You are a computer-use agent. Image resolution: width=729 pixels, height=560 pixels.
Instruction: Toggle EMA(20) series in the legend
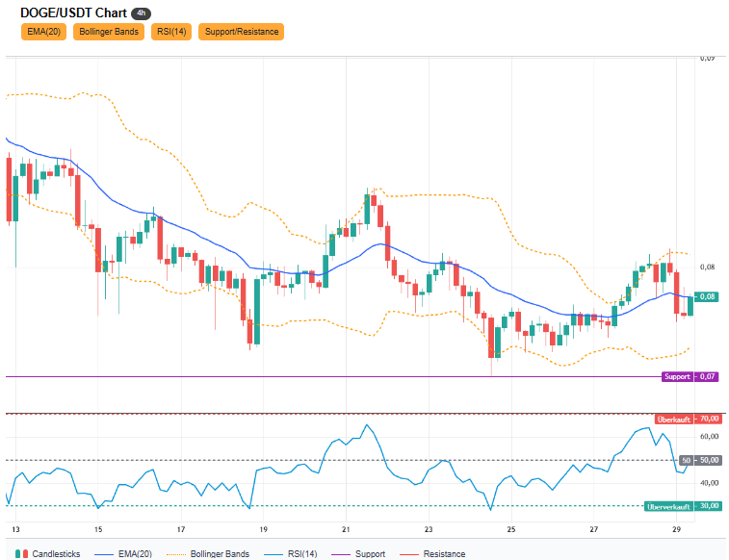(122, 554)
